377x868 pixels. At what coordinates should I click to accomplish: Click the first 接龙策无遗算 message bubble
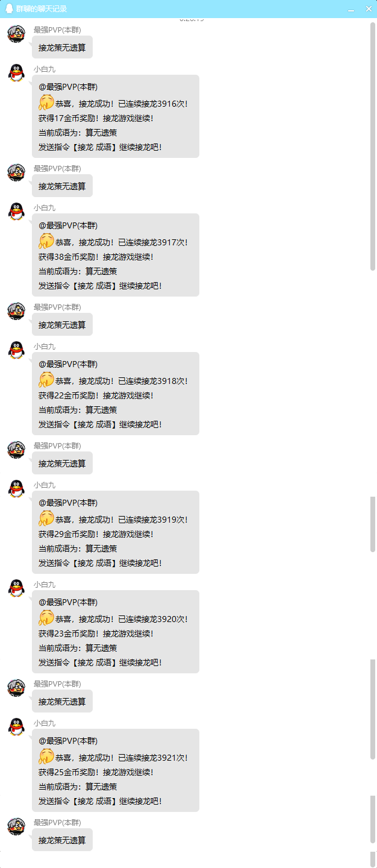point(63,47)
